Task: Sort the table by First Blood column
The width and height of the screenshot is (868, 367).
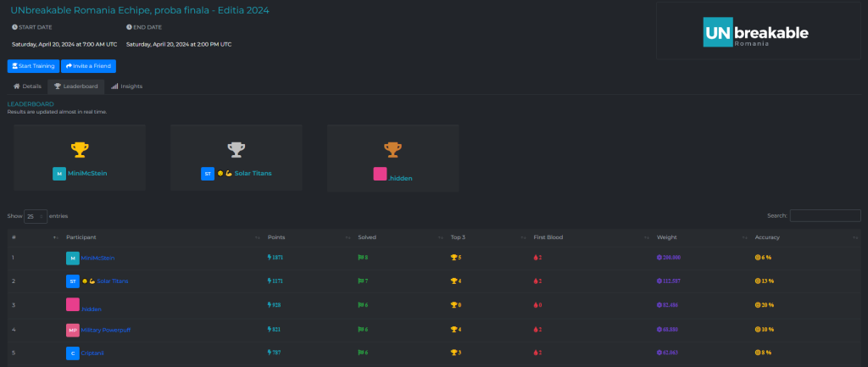Action: tap(551, 237)
